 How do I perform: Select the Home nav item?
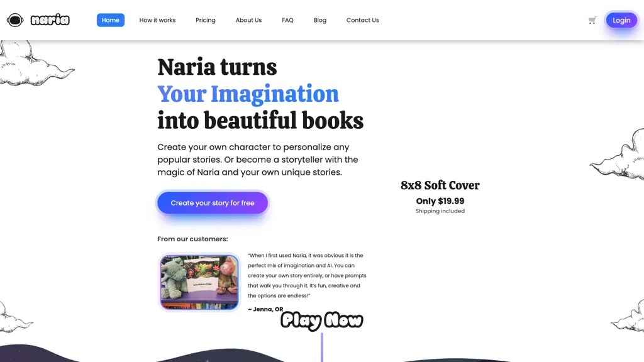click(111, 20)
